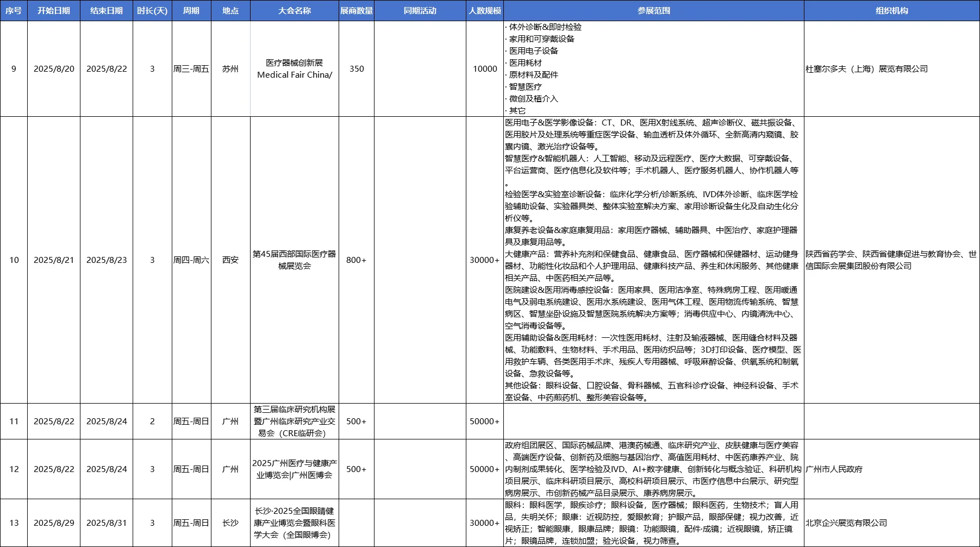Select row number 12 cell
Screen dimensions: 980x547
click(14, 469)
